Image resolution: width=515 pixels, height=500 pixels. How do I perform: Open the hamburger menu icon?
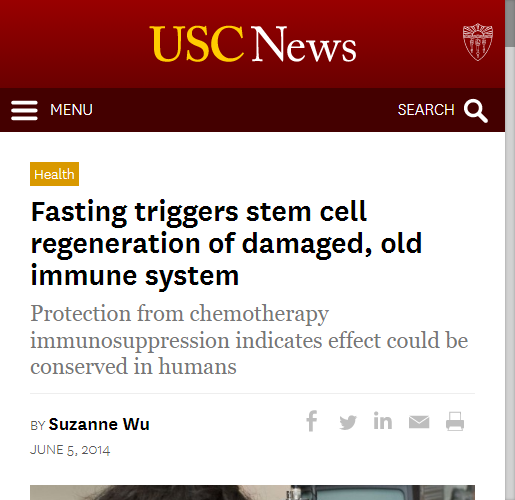click(24, 110)
